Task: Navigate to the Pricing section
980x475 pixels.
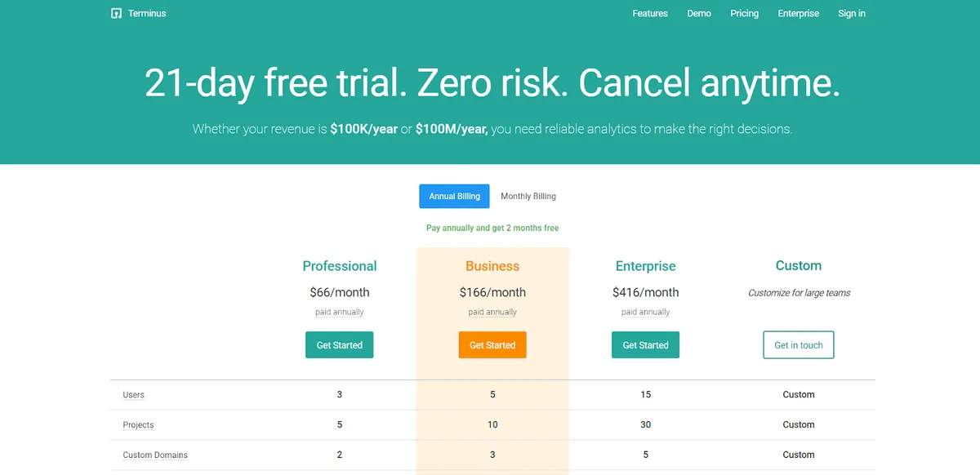Action: [744, 13]
